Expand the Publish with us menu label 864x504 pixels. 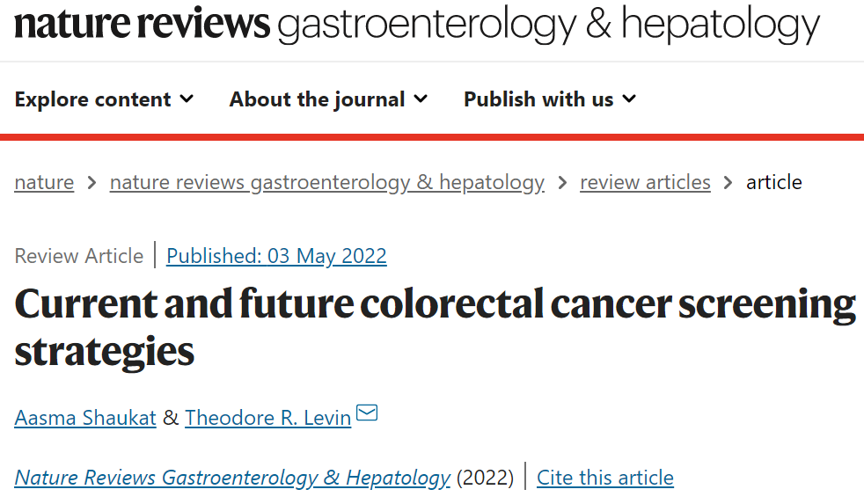click(x=538, y=99)
